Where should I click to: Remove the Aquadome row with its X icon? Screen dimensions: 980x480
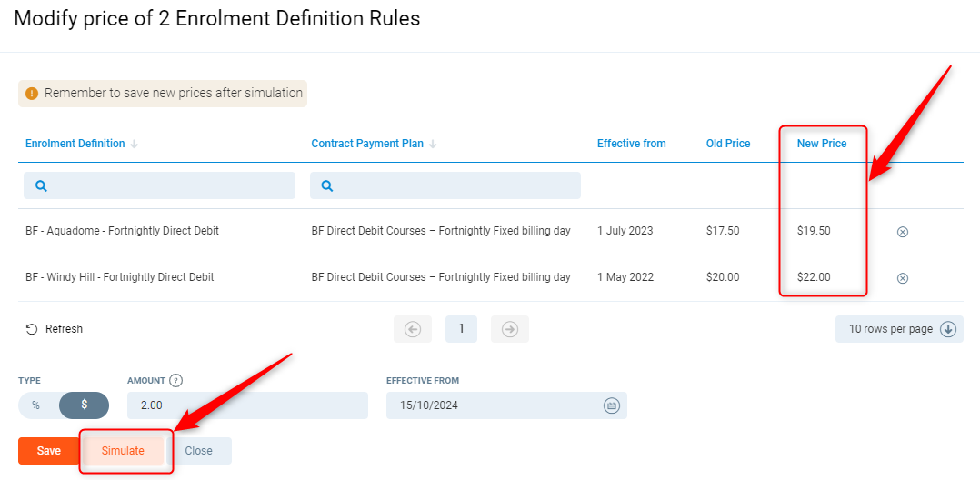(902, 232)
